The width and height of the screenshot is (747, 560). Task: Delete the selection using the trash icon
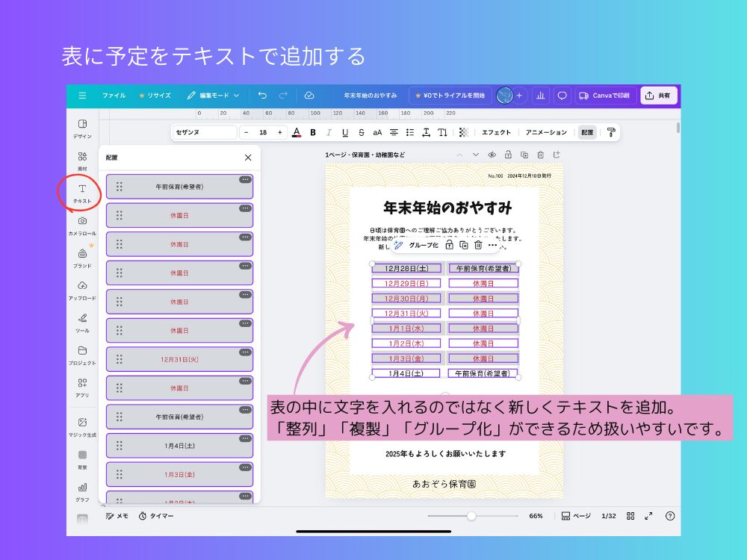pos(477,244)
